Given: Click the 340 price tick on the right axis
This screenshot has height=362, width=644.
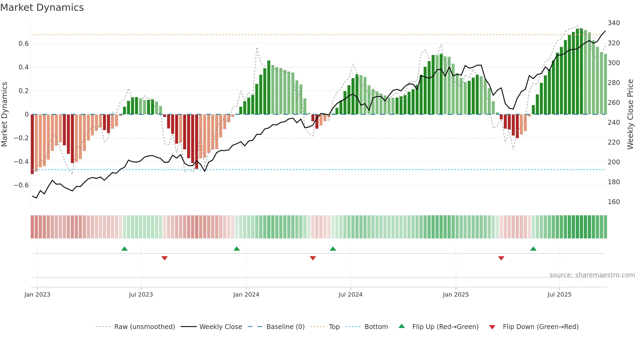Looking at the screenshot, I should click(x=614, y=23).
